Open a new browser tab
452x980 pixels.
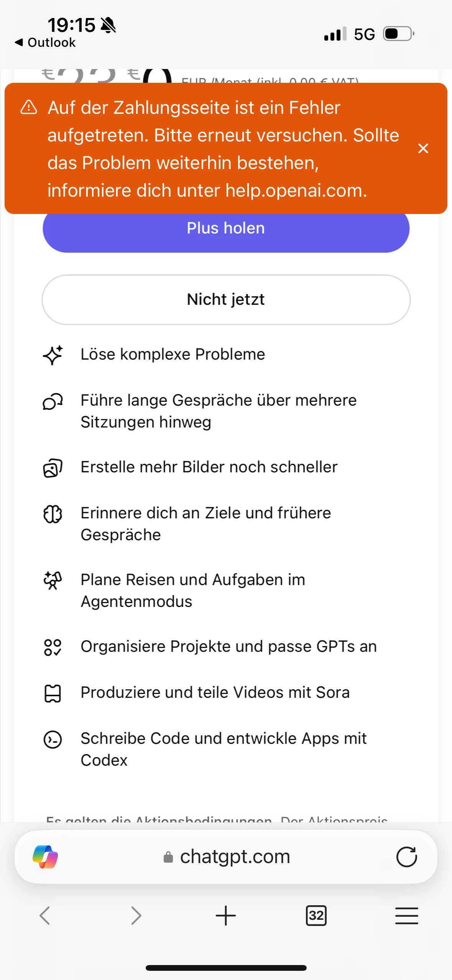tap(226, 916)
